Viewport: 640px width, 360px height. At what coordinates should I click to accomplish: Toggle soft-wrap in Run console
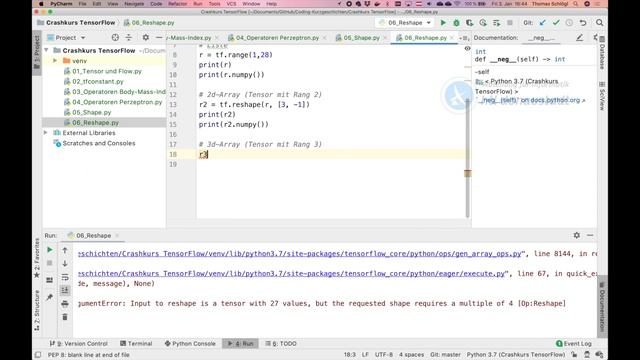[65, 278]
